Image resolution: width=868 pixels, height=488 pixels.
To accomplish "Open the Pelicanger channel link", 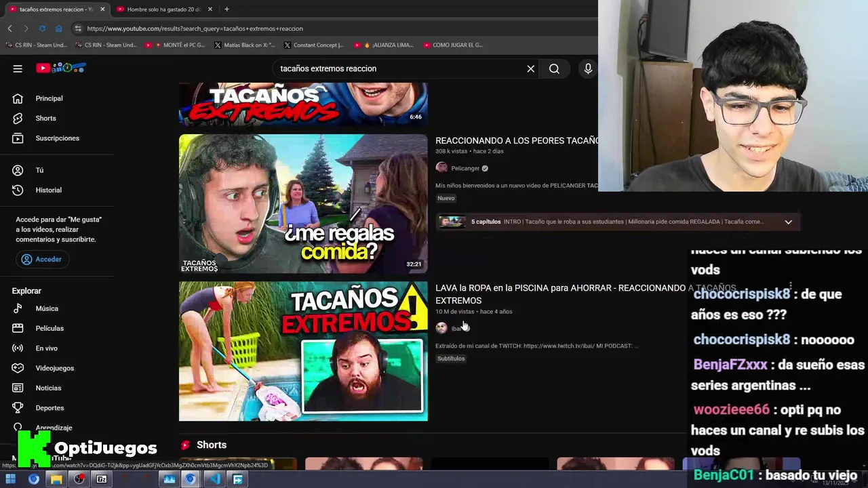I will click(x=465, y=168).
